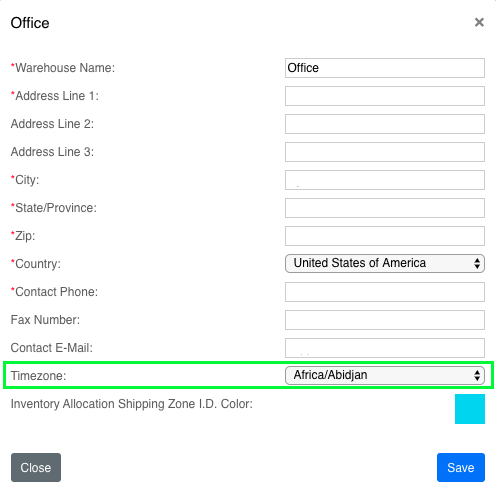
Task: Click the Warehouse Name label
Action: [x=63, y=68]
